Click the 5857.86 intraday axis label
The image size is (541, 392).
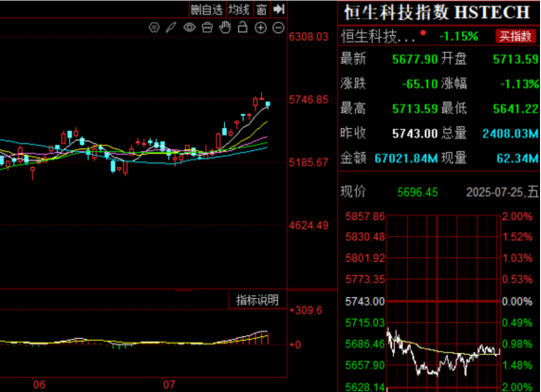[x=365, y=216]
